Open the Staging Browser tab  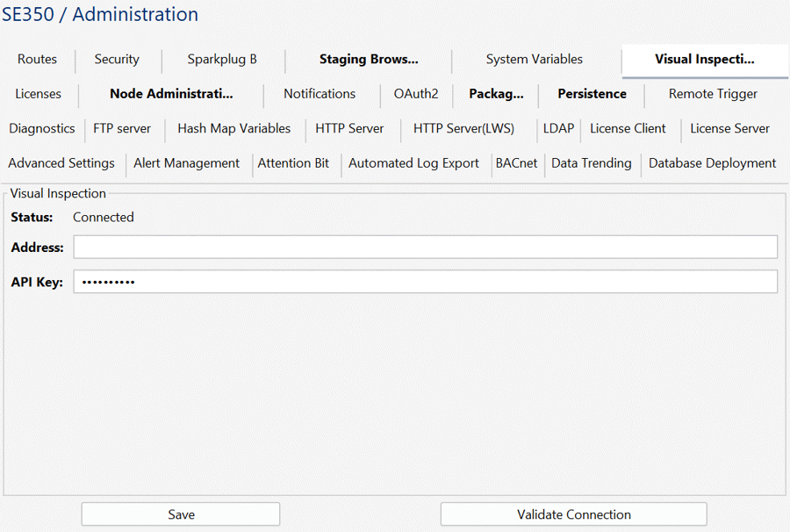[x=369, y=60]
